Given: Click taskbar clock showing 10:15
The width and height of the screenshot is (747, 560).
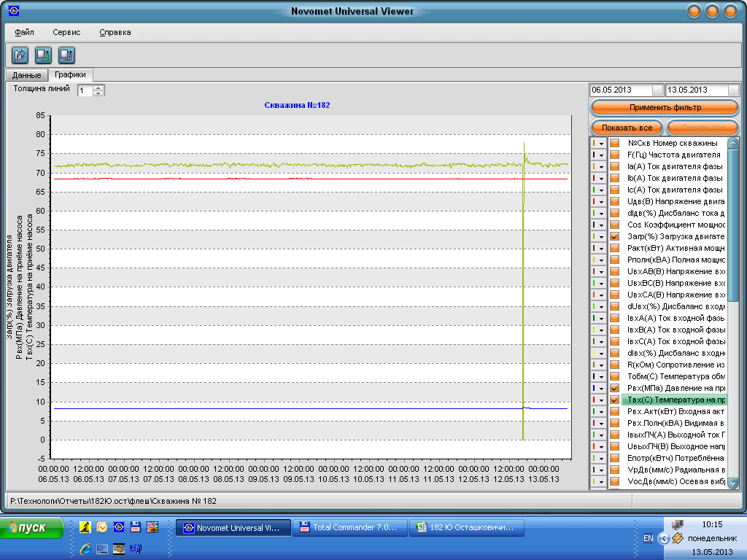Looking at the screenshot, I should click(x=712, y=525).
